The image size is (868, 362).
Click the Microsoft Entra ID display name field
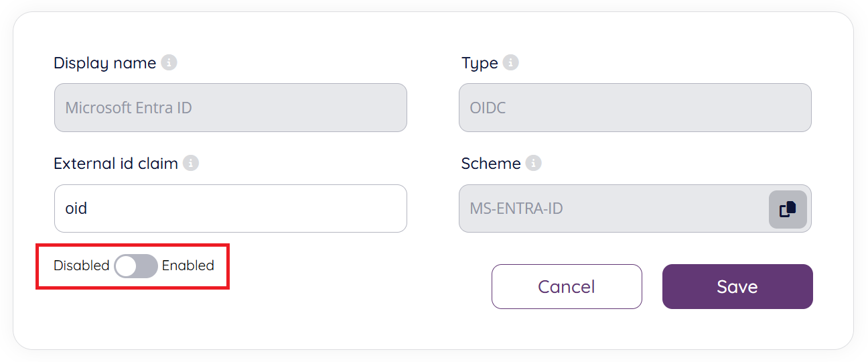[x=230, y=108]
